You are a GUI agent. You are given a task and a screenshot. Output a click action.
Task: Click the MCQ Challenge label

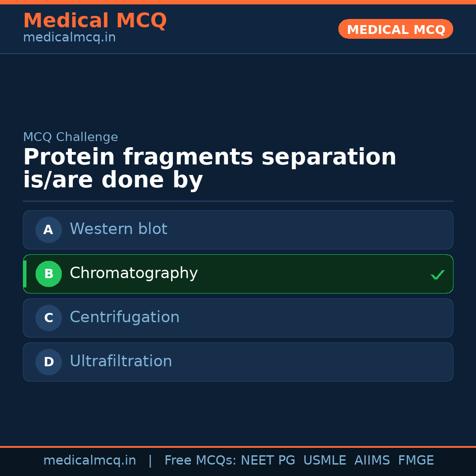pyautogui.click(x=71, y=137)
